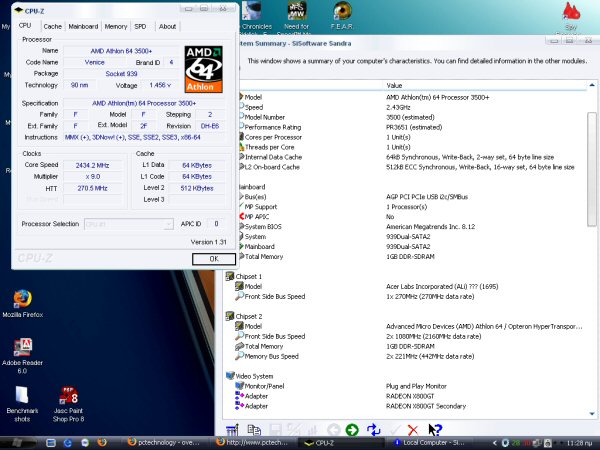Screen dimensions: 600x450
Task: Click the greyed back arrow in Sandra
Action: [x=334, y=430]
